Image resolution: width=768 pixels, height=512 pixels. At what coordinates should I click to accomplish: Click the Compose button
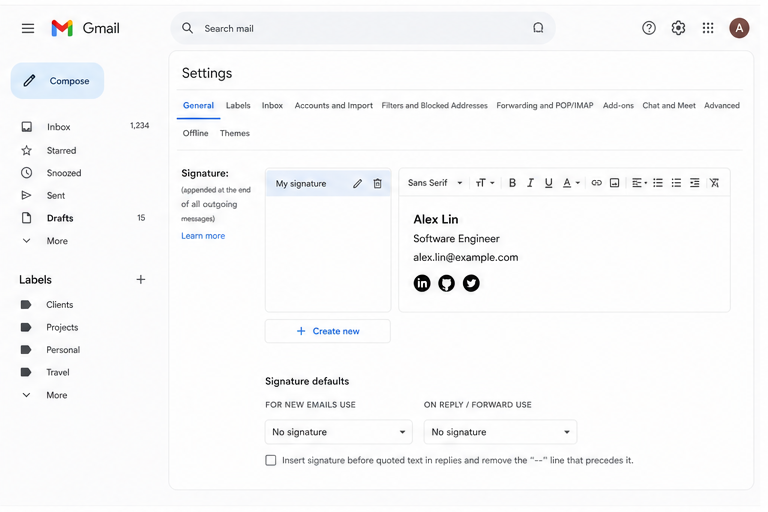[x=57, y=81]
